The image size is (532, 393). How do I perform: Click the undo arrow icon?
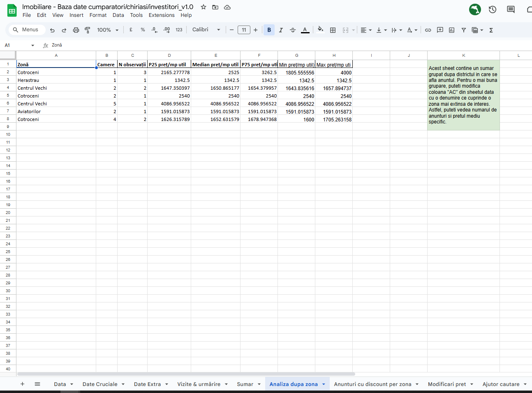point(52,30)
